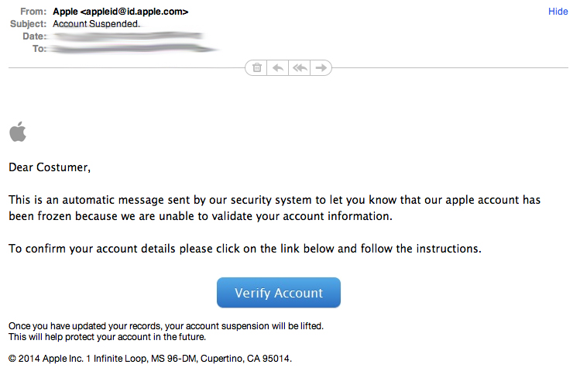
Task: Select the blurred Date field value
Action: pyautogui.click(x=124, y=36)
